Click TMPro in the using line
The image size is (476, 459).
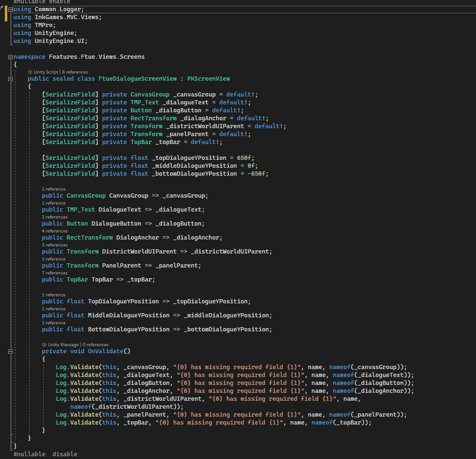coord(43,25)
